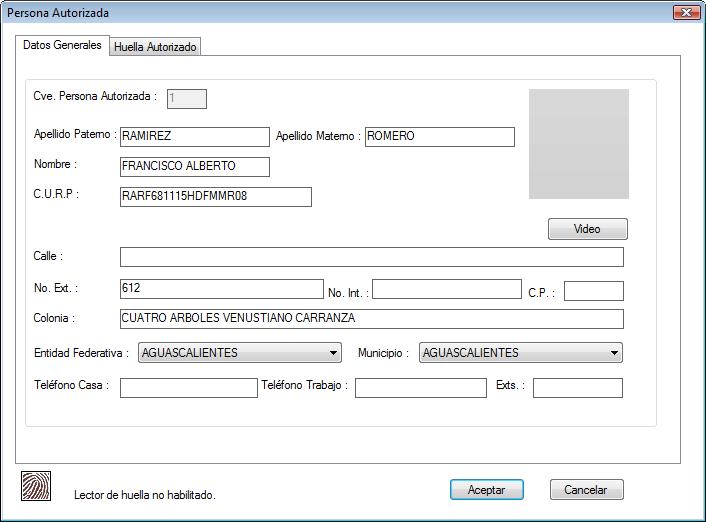This screenshot has height=522, width=706.
Task: Click the Cancelar button
Action: pyautogui.click(x=586, y=490)
